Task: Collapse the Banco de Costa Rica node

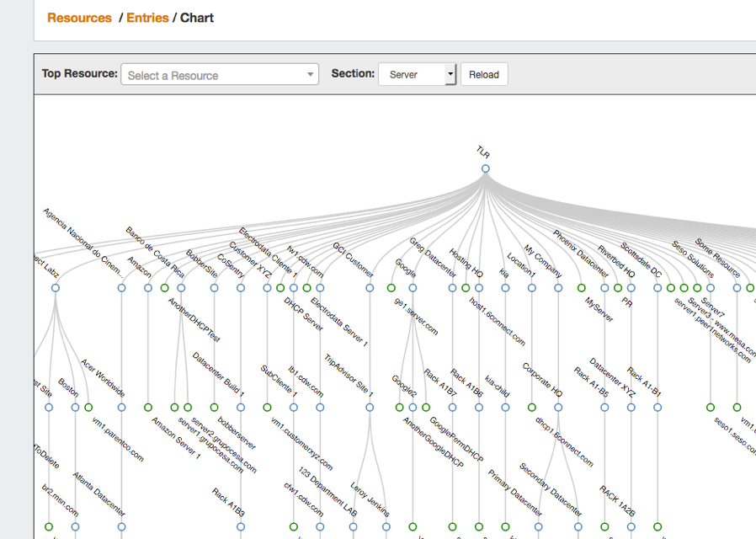Action: click(181, 288)
